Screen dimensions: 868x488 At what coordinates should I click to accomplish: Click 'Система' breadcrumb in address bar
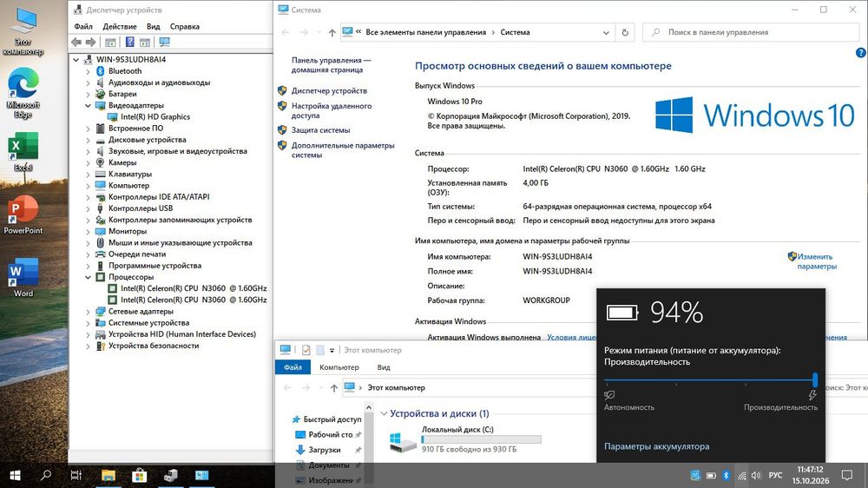pos(515,33)
